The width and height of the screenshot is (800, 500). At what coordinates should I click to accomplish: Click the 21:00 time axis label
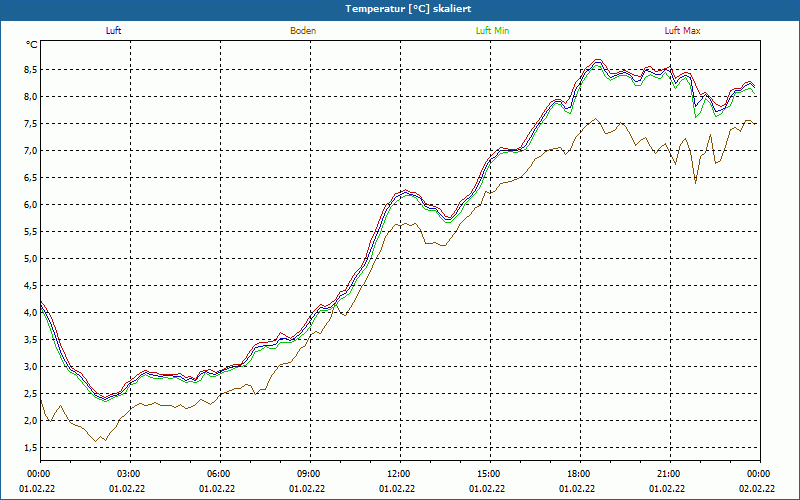pyautogui.click(x=669, y=473)
